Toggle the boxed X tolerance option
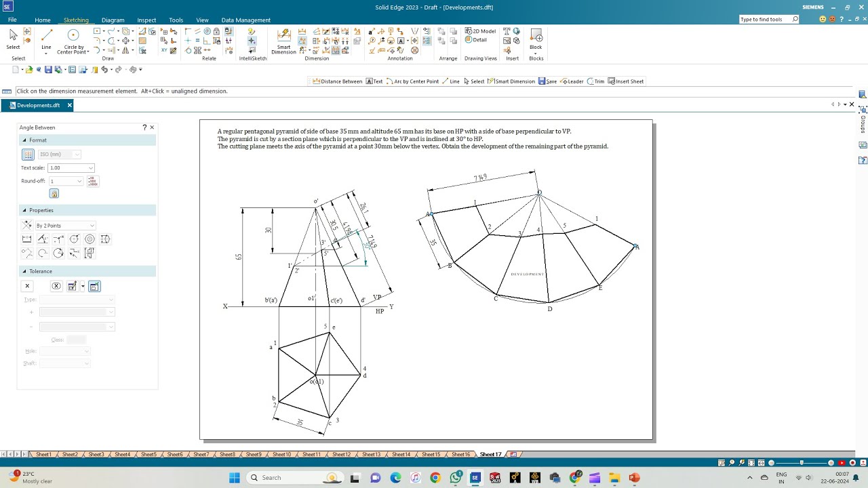Viewport: 868px width, 488px height. point(56,286)
